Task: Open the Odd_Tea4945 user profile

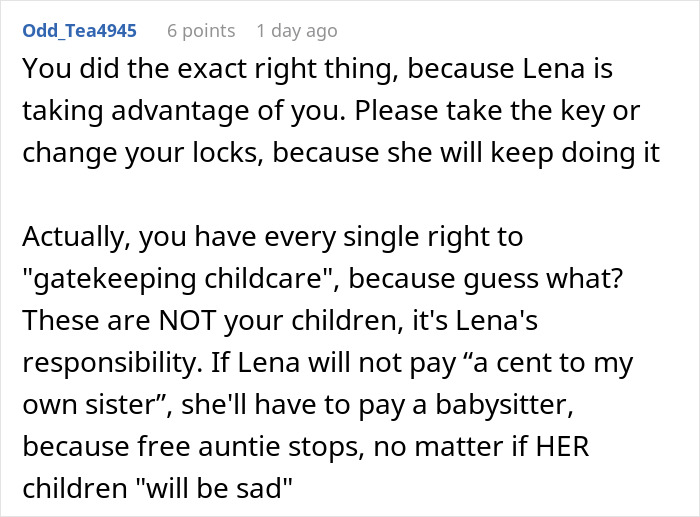Action: tap(79, 31)
